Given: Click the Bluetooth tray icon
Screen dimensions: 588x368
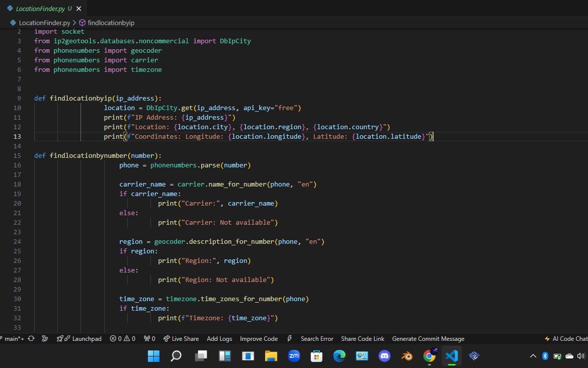Looking at the screenshot, I should [x=545, y=356].
